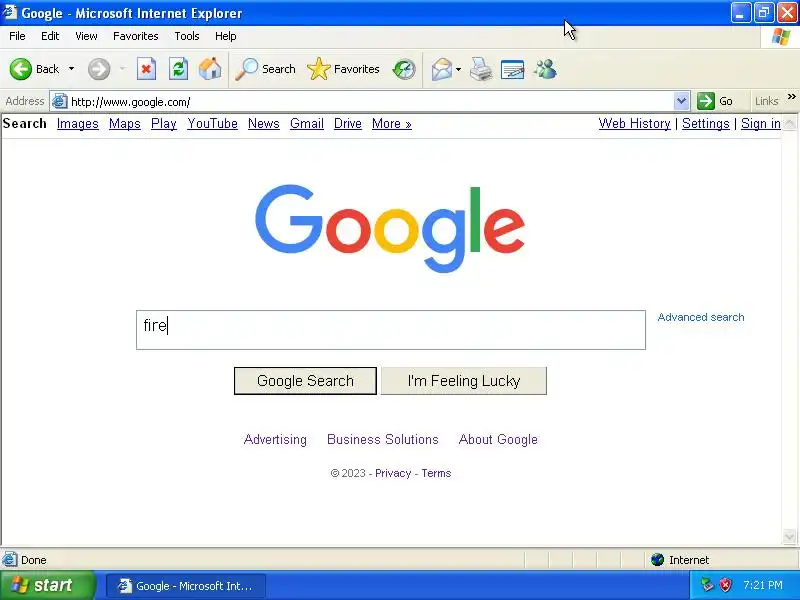Open the About Google link

tap(498, 439)
